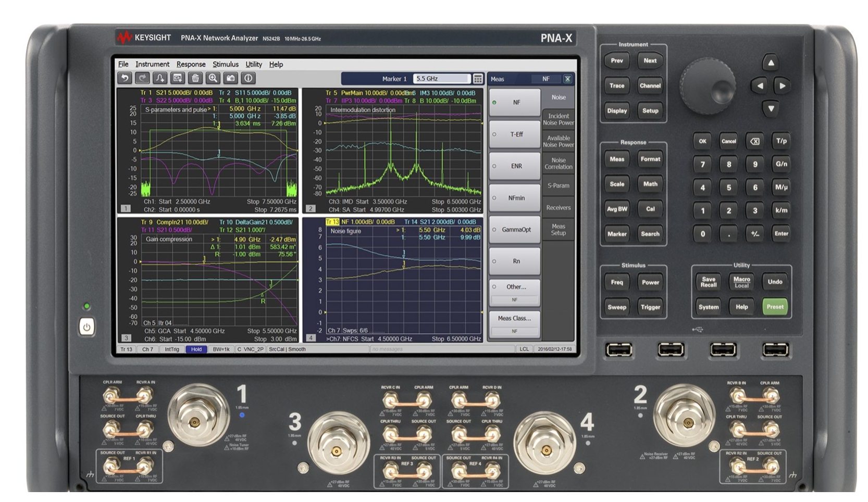868x502 pixels.
Task: Switch to the Receivers tab
Action: (559, 207)
